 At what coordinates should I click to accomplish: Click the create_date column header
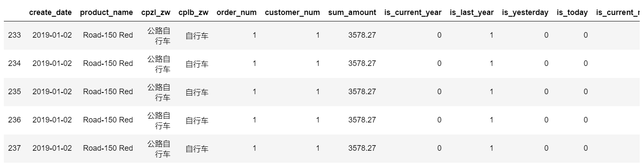tap(50, 12)
